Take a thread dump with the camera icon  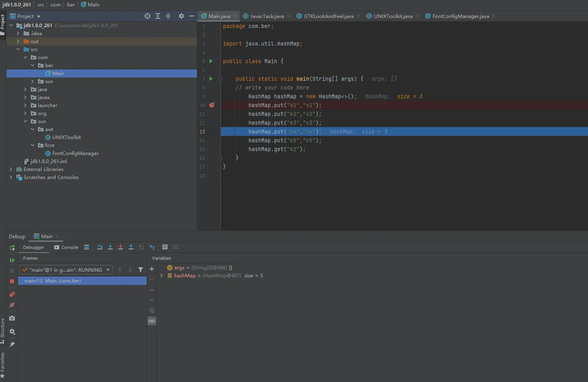click(x=12, y=318)
